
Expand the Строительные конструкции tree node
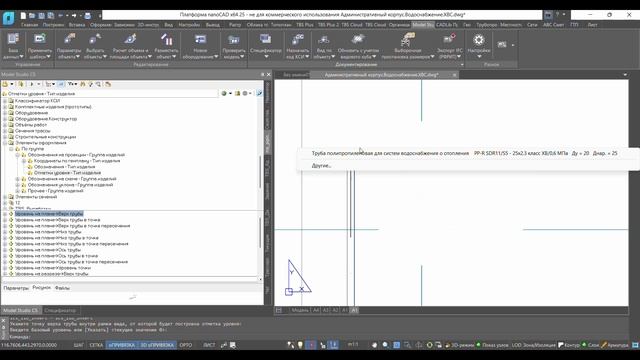click(x=5, y=137)
